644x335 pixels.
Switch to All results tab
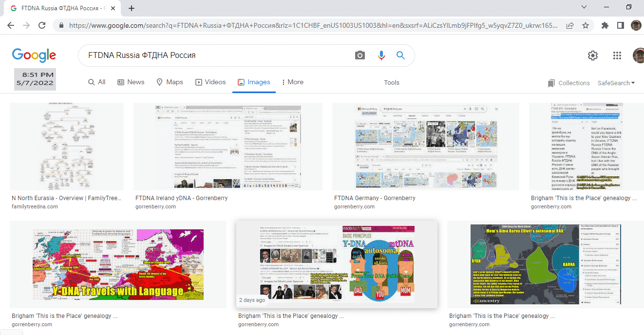click(97, 82)
